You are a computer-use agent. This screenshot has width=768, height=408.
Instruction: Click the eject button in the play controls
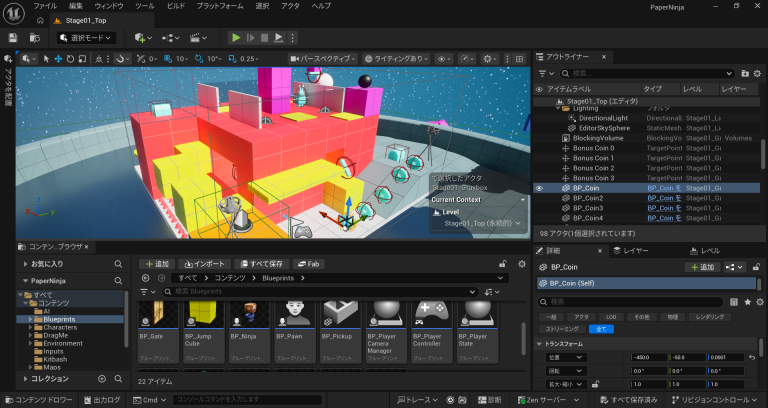pyautogui.click(x=278, y=38)
